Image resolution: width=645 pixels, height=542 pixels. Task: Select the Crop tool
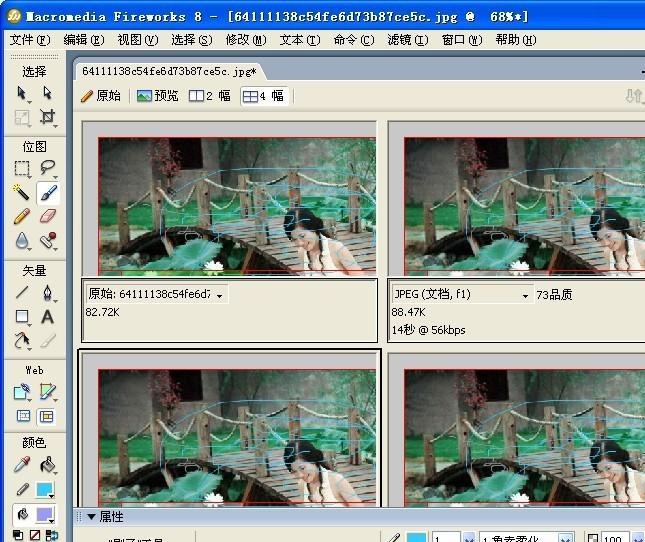[47, 117]
